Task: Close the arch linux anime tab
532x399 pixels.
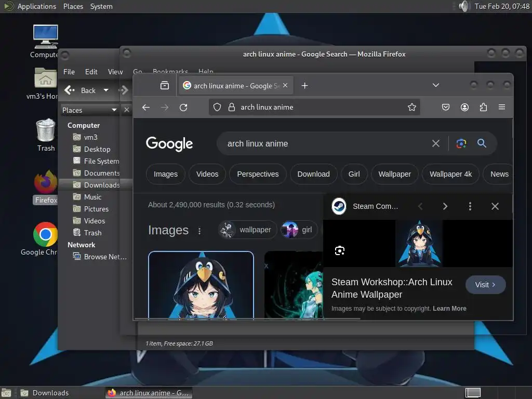Action: (x=285, y=86)
